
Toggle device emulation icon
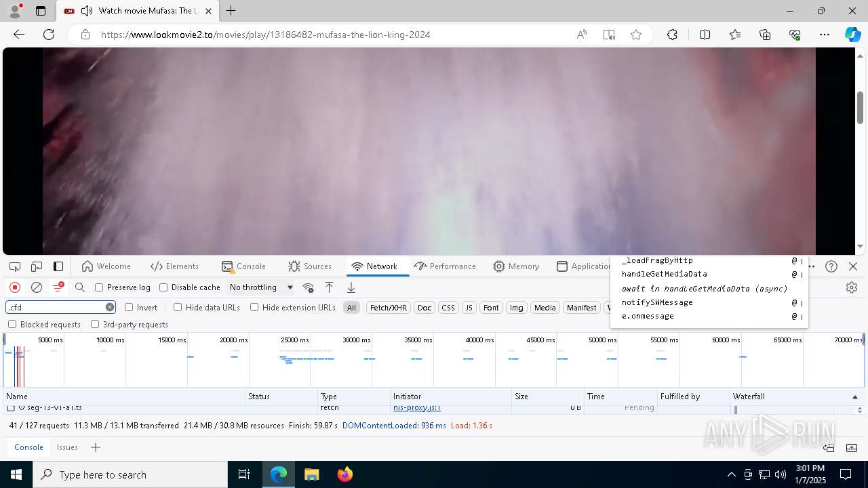click(37, 266)
